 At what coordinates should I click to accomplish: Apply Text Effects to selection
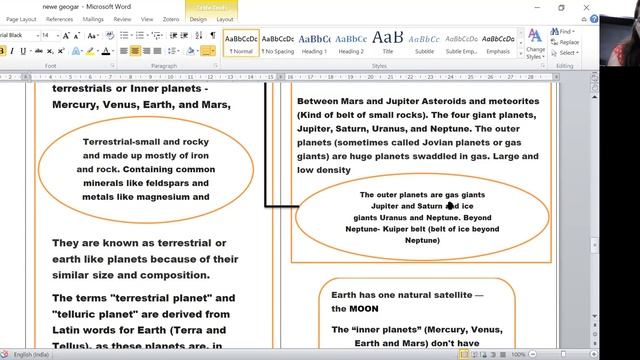(76, 51)
